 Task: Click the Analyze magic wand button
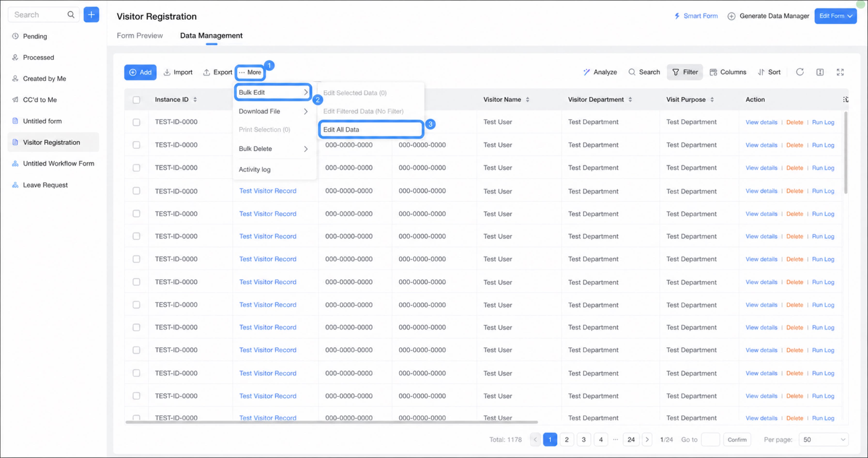(x=600, y=72)
